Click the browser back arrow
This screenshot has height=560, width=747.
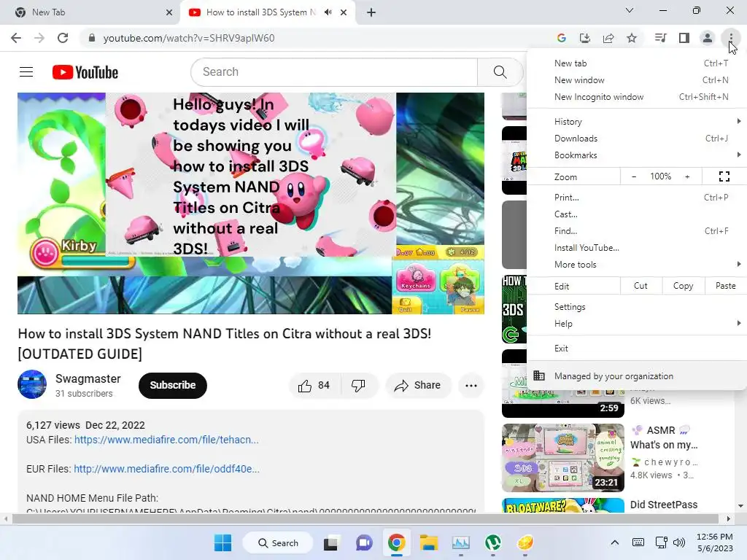pyautogui.click(x=16, y=38)
